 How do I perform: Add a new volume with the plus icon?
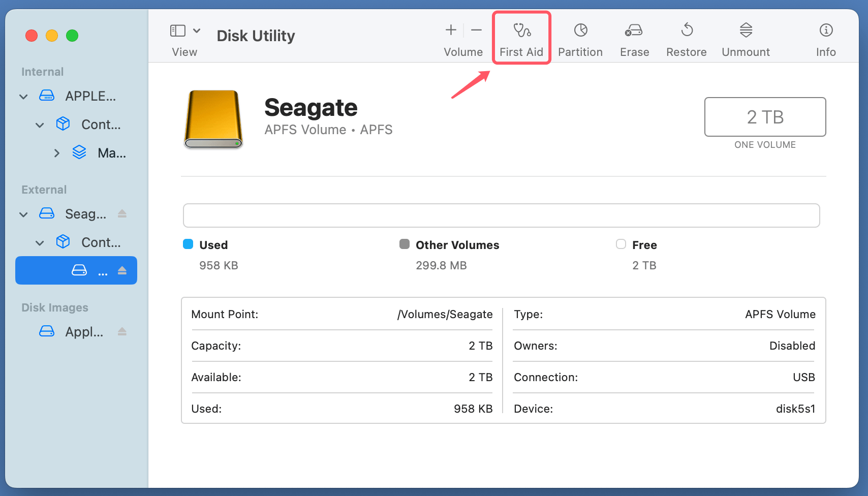tap(450, 30)
